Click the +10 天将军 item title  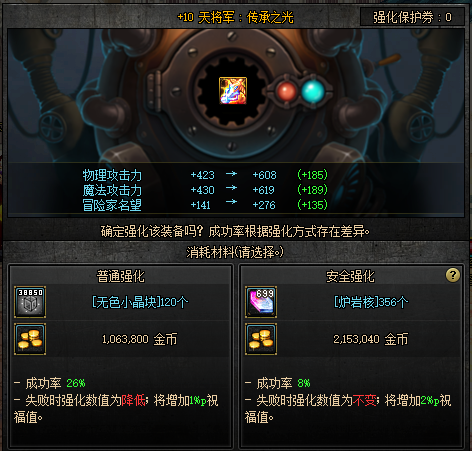click(235, 17)
